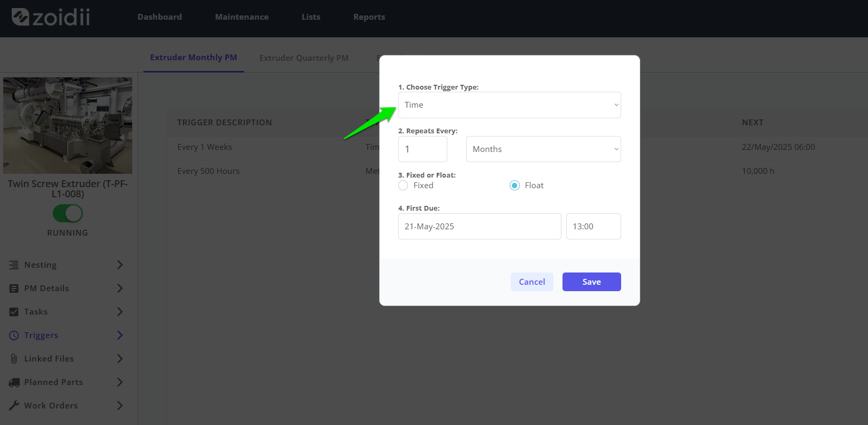Click the Linked Files paperclip icon
This screenshot has width=868, height=425.
(x=14, y=359)
